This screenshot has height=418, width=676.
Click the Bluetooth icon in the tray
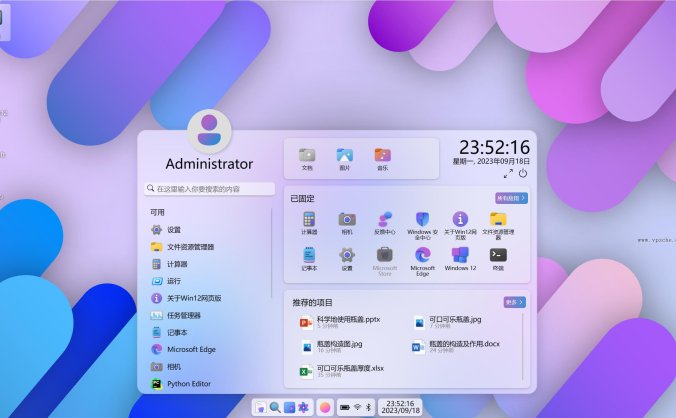[368, 407]
